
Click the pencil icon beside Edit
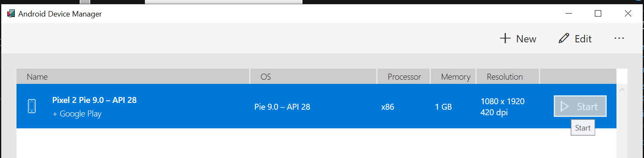pyautogui.click(x=563, y=39)
